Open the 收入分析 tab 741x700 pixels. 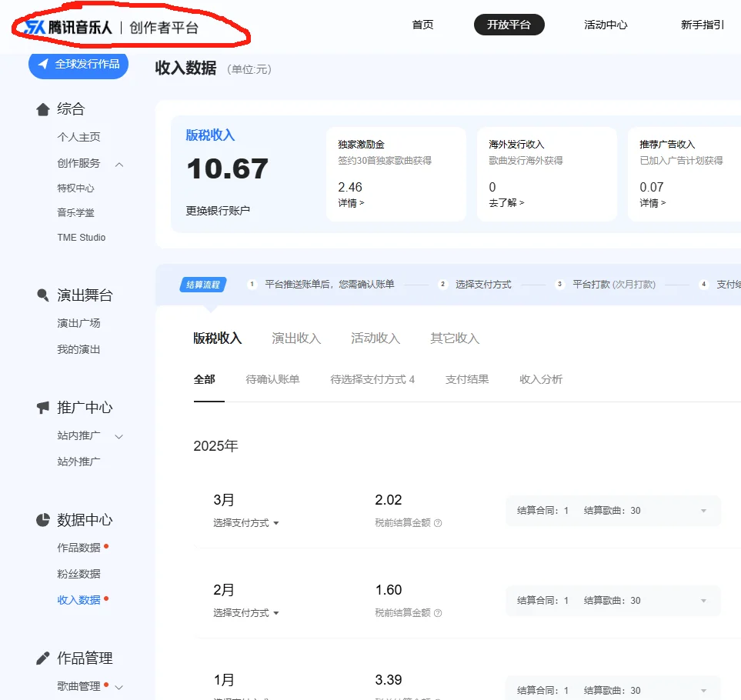pyautogui.click(x=540, y=378)
